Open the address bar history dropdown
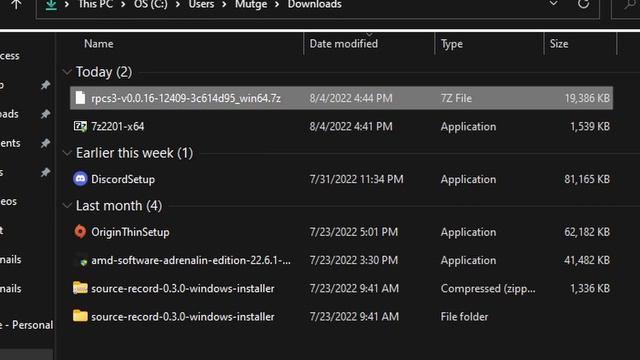The image size is (640, 360). 553,4
